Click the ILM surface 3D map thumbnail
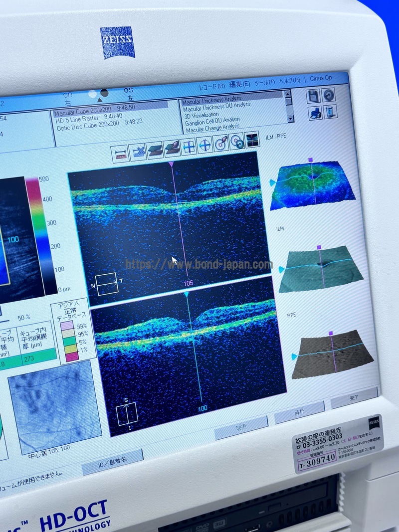The height and width of the screenshot is (532, 399). coord(321,269)
